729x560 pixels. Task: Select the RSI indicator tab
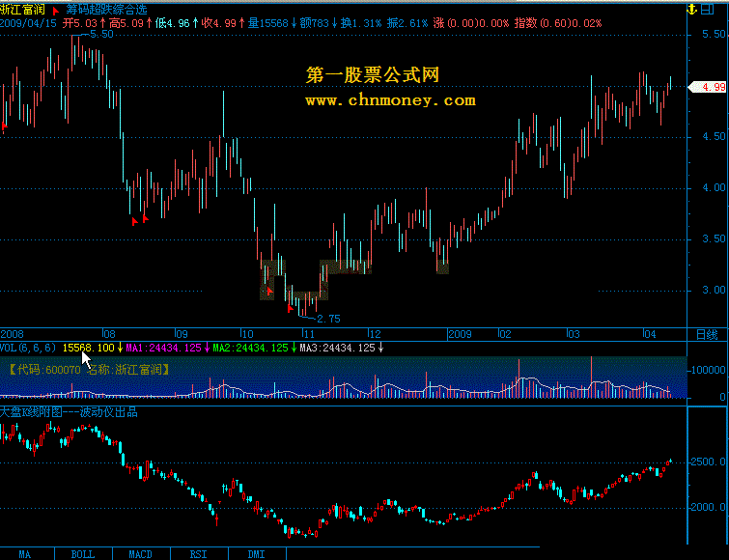199,554
